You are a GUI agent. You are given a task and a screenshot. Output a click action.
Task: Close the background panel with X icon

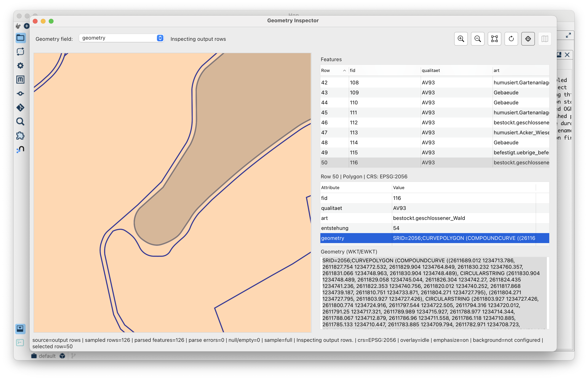(567, 55)
